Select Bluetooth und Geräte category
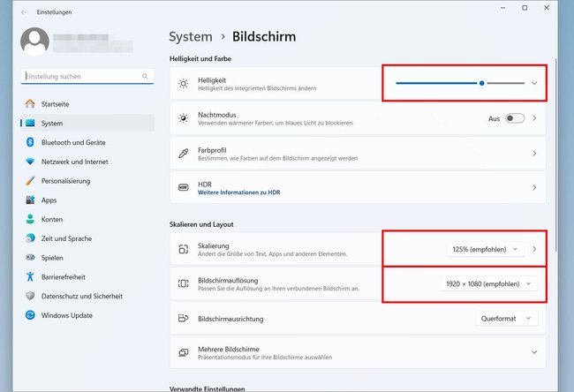This screenshot has width=574, height=392. [87, 142]
